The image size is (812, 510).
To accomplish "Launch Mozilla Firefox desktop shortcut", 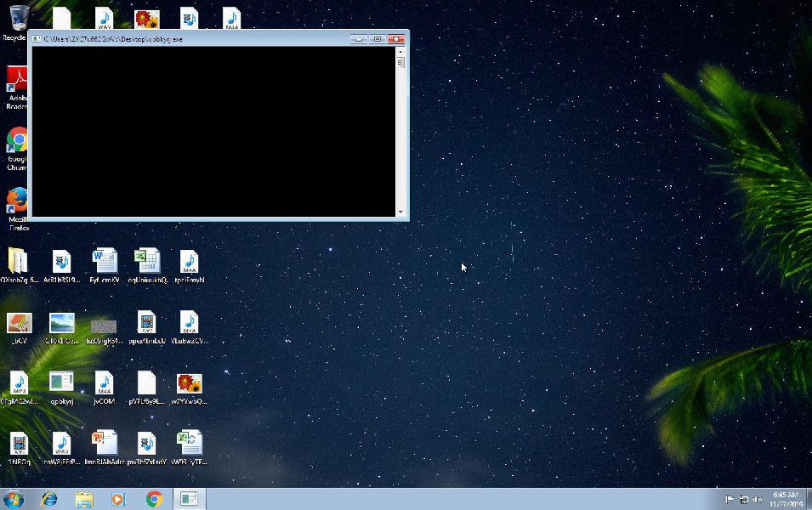I will (17, 202).
